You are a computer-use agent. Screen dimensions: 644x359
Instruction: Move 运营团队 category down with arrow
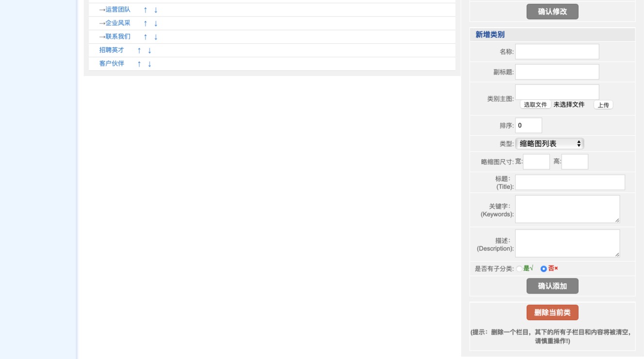pos(156,10)
